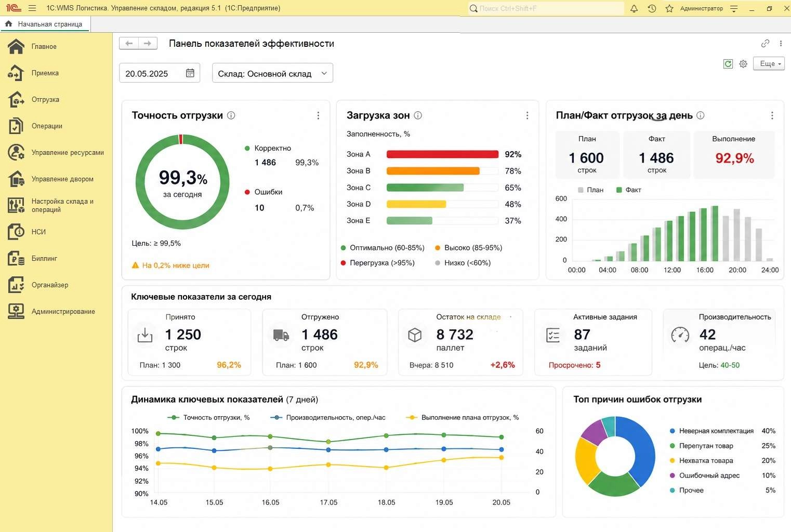The image size is (791, 532).
Task: Open dashboard settings gear icon
Action: (x=743, y=64)
